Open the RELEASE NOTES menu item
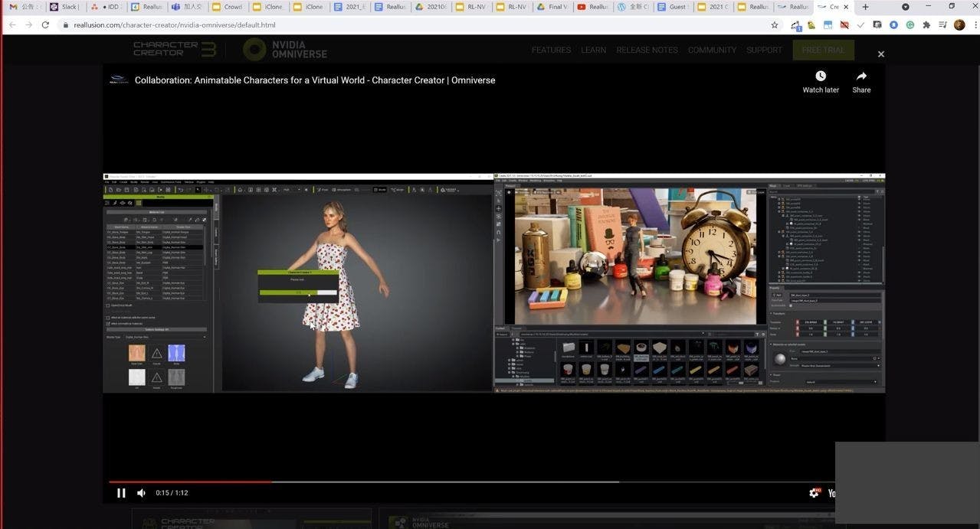Screen dimensions: 980x529 click(647, 50)
